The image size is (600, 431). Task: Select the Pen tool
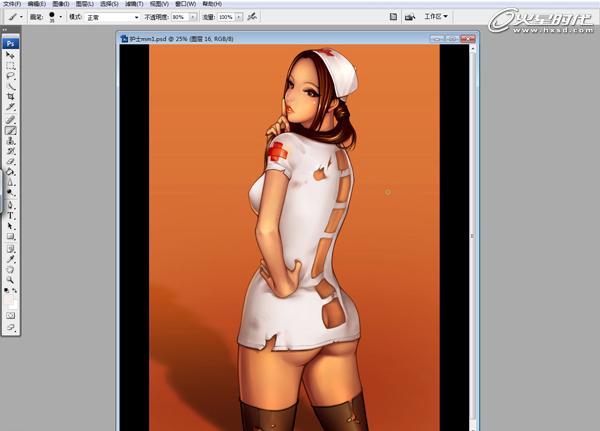point(10,206)
